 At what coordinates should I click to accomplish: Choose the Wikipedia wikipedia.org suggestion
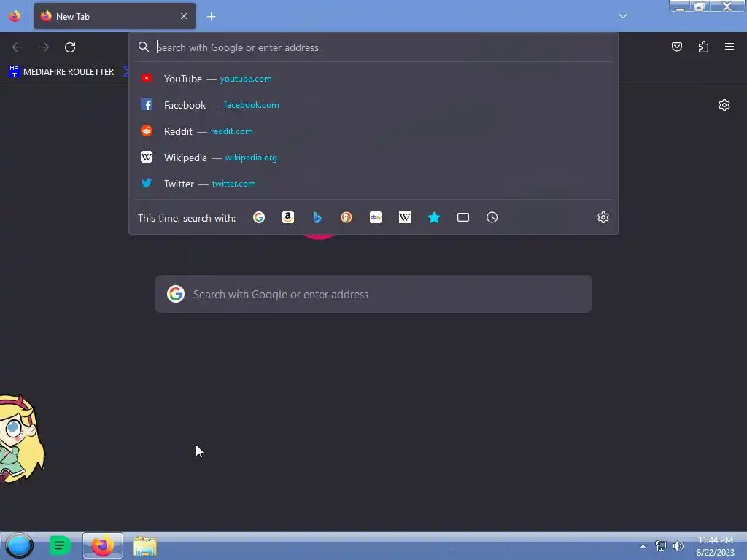pos(373,157)
